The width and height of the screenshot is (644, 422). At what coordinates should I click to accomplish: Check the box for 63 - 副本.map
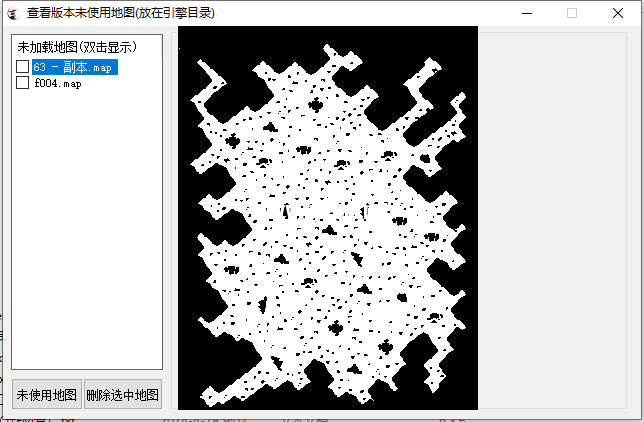(x=22, y=67)
